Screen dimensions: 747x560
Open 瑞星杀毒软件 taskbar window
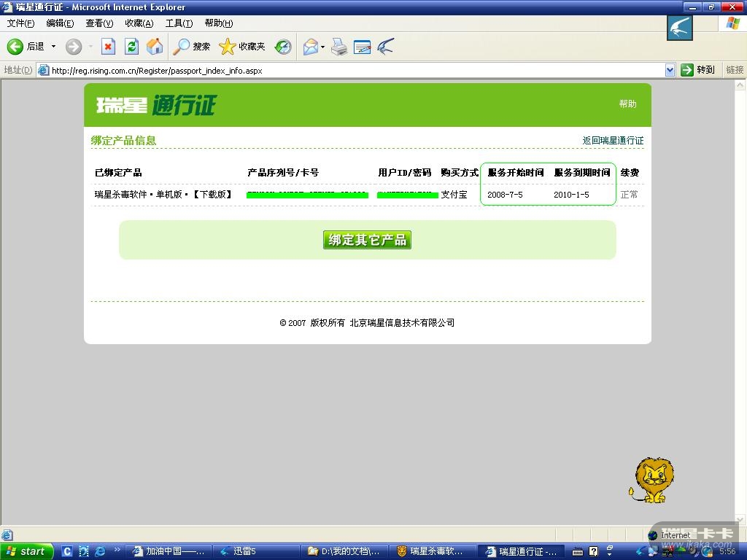(433, 551)
